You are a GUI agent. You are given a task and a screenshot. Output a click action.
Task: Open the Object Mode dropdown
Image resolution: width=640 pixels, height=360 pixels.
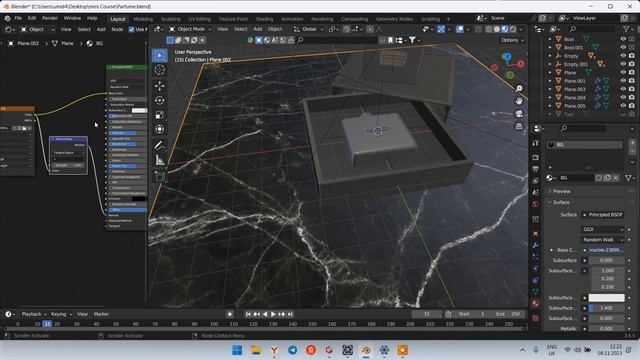point(190,29)
